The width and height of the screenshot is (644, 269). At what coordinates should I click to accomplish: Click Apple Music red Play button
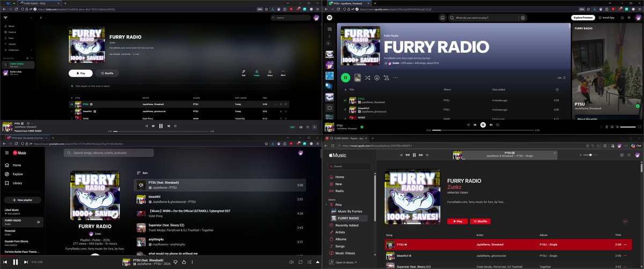(457, 221)
